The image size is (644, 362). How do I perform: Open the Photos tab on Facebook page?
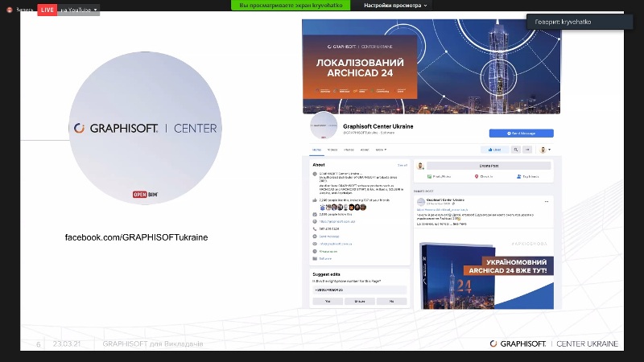point(349,150)
